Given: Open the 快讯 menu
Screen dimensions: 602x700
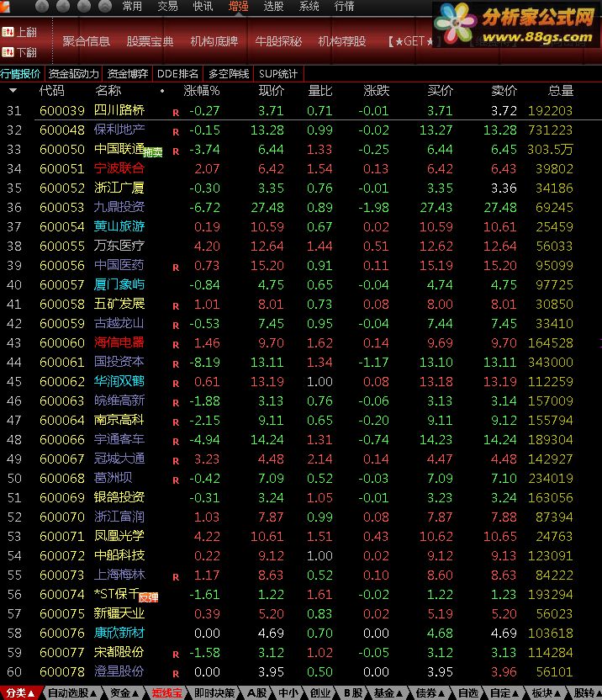Looking at the screenshot, I should 203,6.
